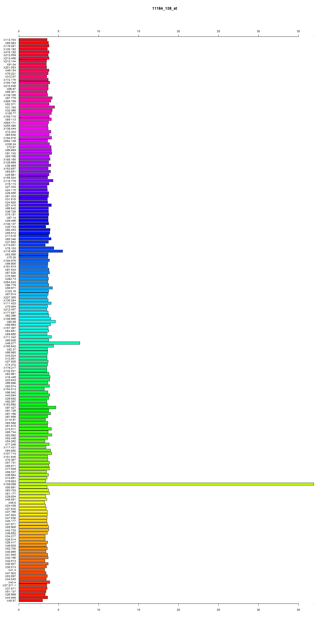
Task: Click the teal bar for X46.077
Action: (x=49, y=343)
